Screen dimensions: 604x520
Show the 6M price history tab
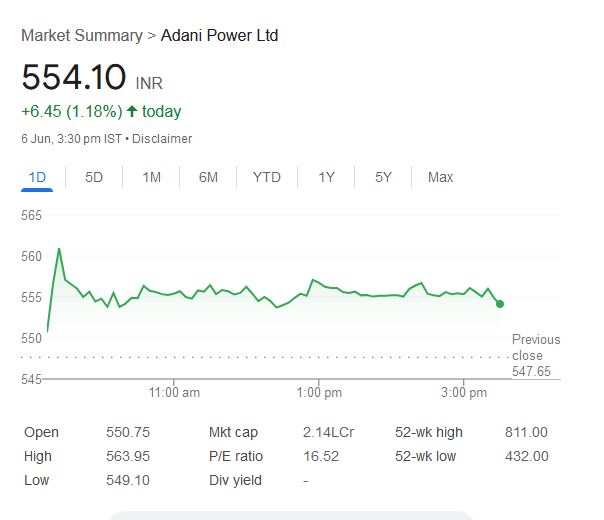tap(208, 178)
